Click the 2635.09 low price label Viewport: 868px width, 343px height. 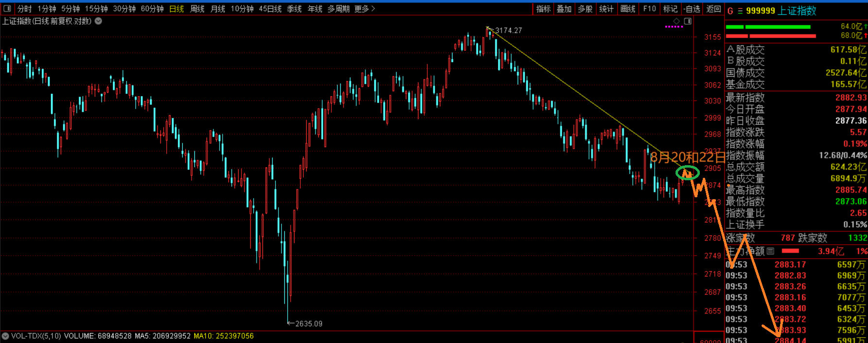(309, 324)
